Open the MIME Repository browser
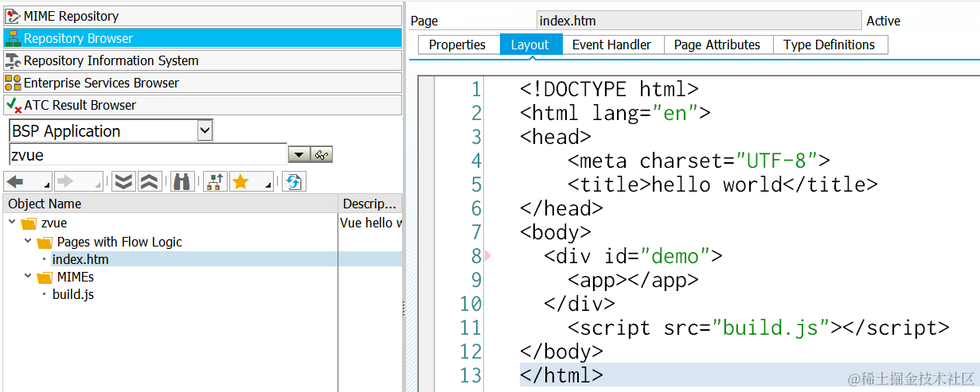The image size is (980, 392). [x=203, y=16]
